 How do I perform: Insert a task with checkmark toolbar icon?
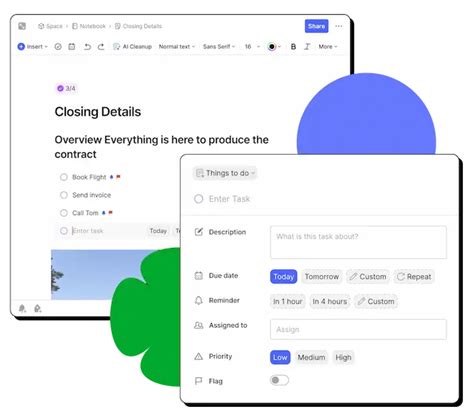click(x=58, y=47)
